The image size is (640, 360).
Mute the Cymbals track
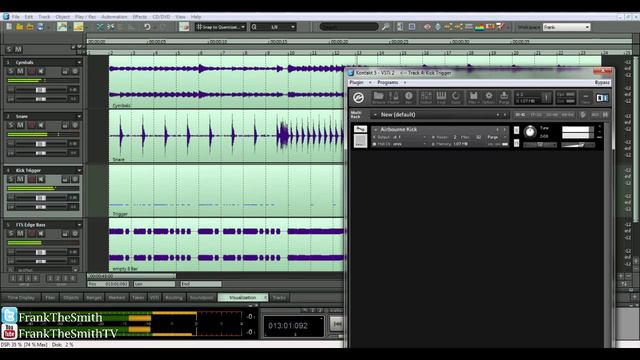point(20,71)
